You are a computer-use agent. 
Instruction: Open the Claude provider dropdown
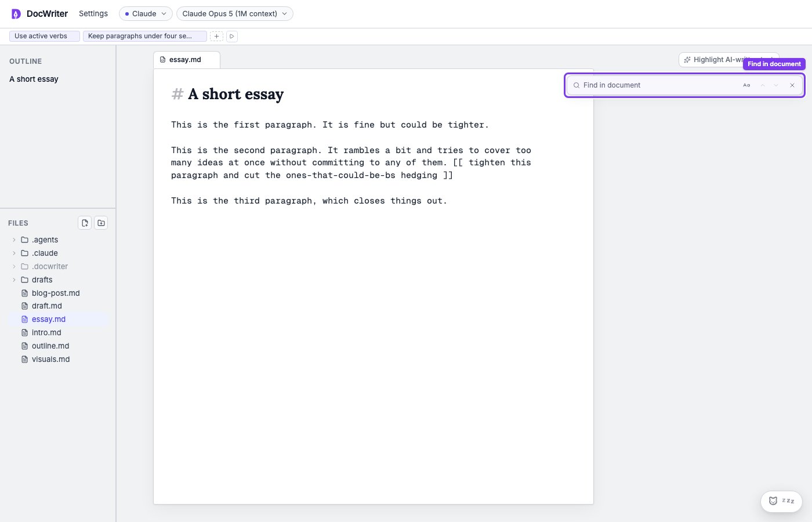coord(146,13)
